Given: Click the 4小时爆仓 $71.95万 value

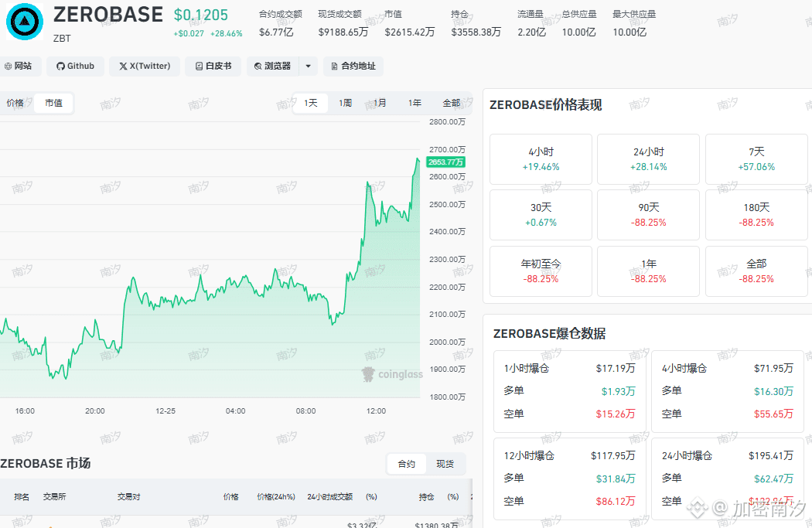Looking at the screenshot, I should pos(773,368).
